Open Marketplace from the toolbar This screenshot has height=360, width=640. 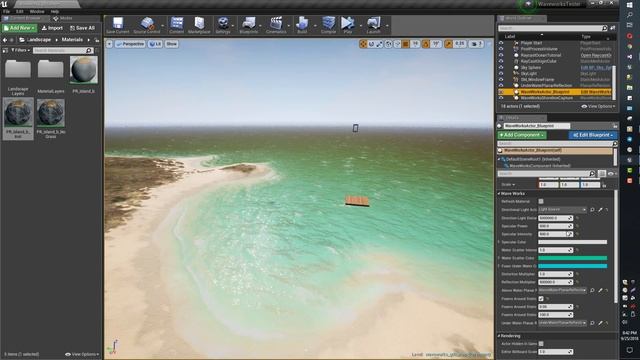pyautogui.click(x=199, y=25)
